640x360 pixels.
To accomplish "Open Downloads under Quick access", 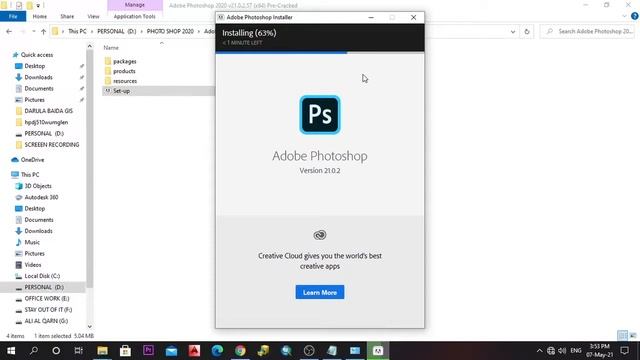I will (x=38, y=77).
